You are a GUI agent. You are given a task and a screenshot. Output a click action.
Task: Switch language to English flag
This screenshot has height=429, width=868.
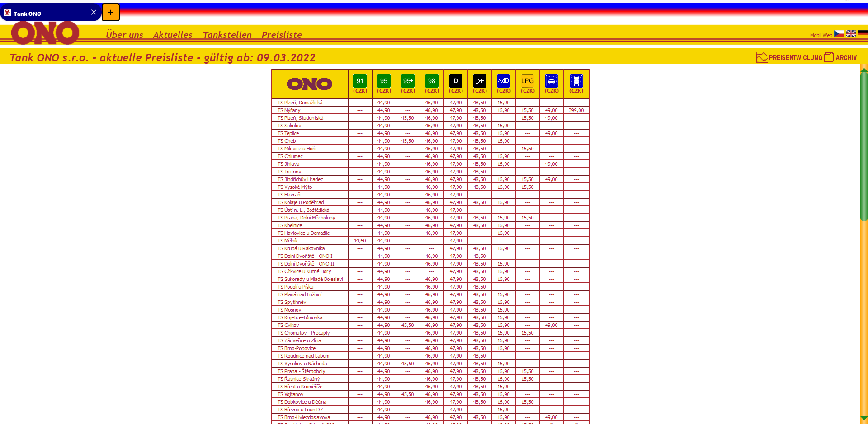click(x=851, y=33)
